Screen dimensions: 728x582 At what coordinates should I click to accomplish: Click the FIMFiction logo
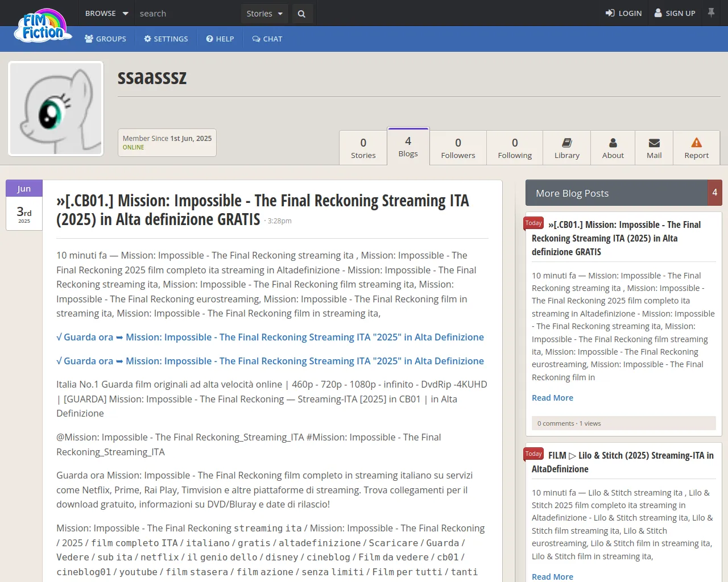pos(43,26)
